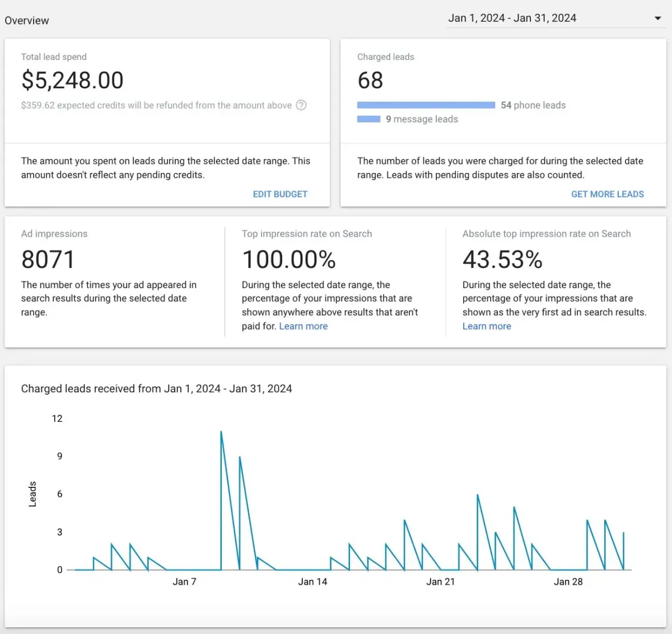
Task: Click the Jan 28 axis label
Action: [x=568, y=582]
